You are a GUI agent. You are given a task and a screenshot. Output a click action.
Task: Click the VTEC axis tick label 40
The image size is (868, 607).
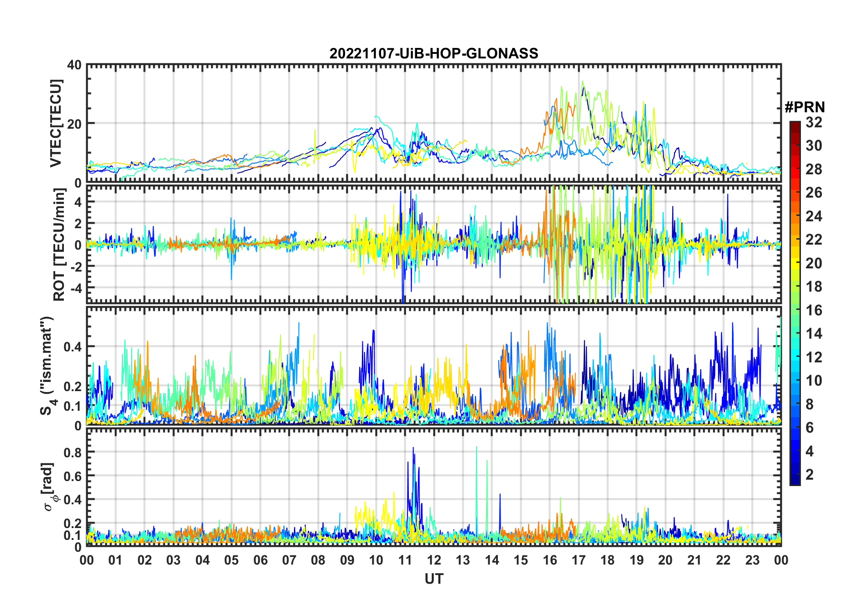click(74, 65)
